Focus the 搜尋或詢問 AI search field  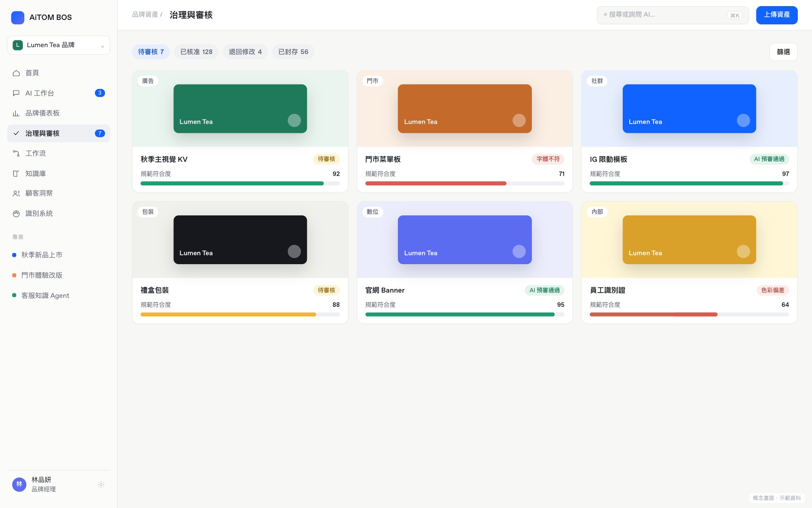(x=673, y=15)
